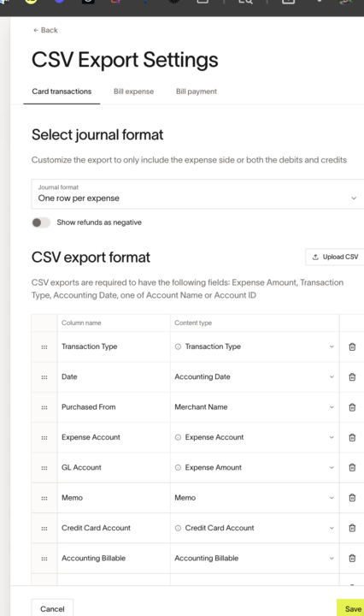Delete the GL Account row

pos(352,467)
